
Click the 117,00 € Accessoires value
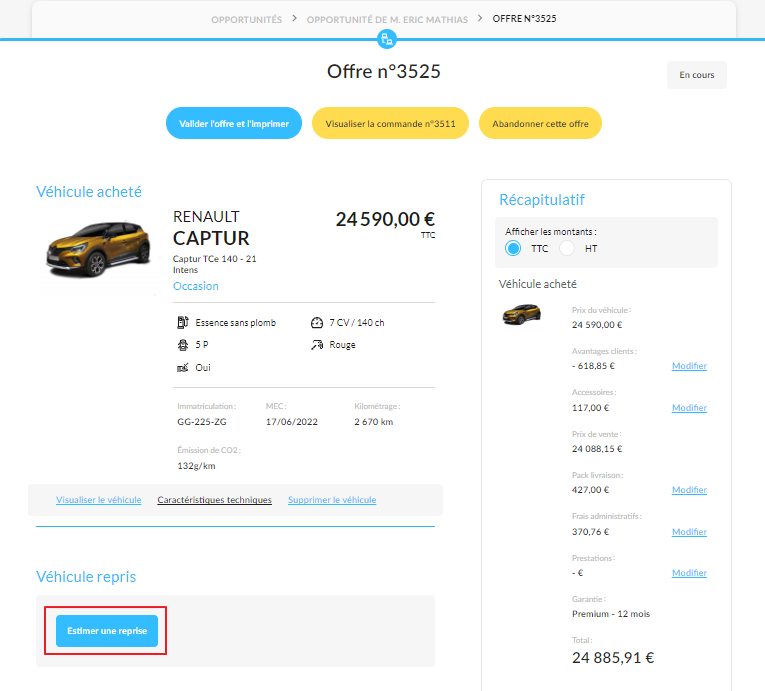[590, 408]
